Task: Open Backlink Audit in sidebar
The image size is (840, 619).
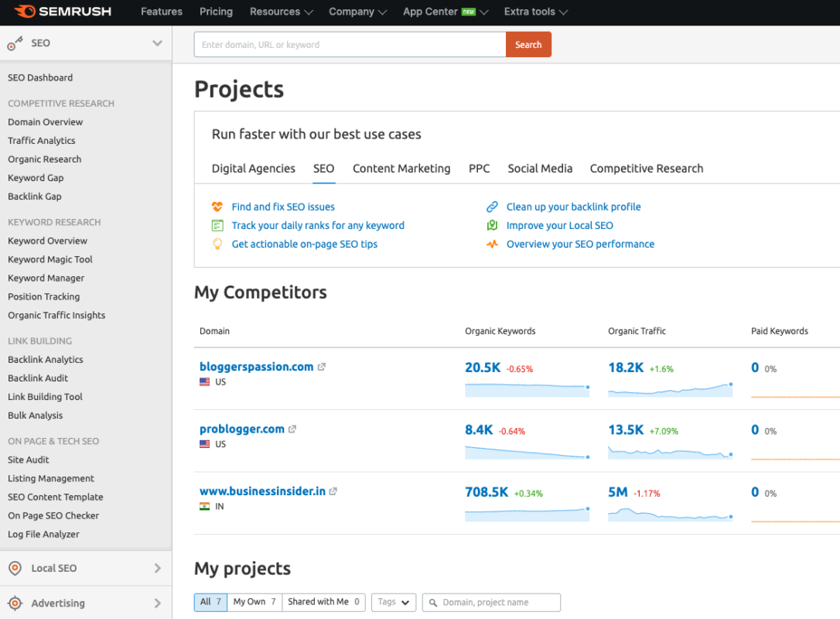Action: click(37, 378)
